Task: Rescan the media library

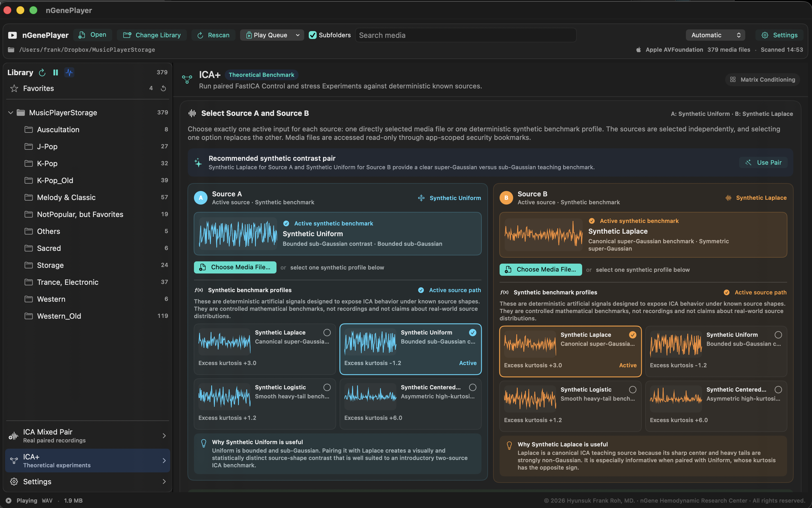Action: (213, 35)
